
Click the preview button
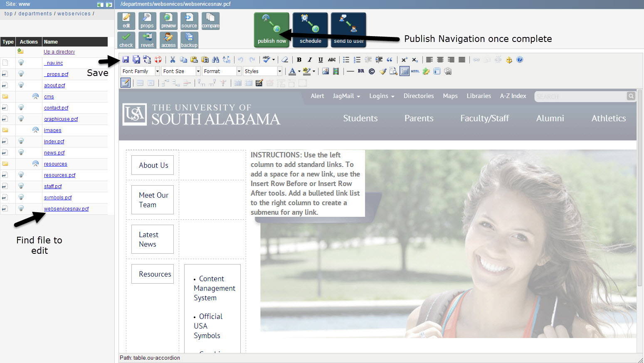point(168,21)
